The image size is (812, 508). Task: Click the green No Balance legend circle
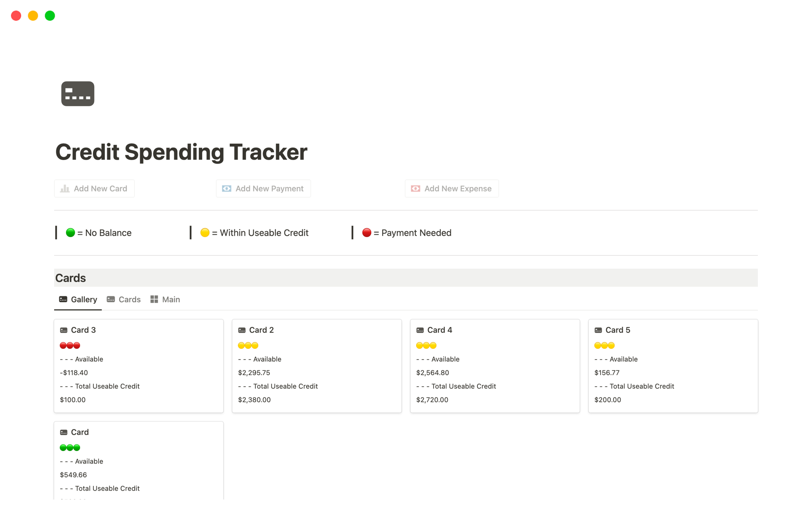tap(70, 232)
